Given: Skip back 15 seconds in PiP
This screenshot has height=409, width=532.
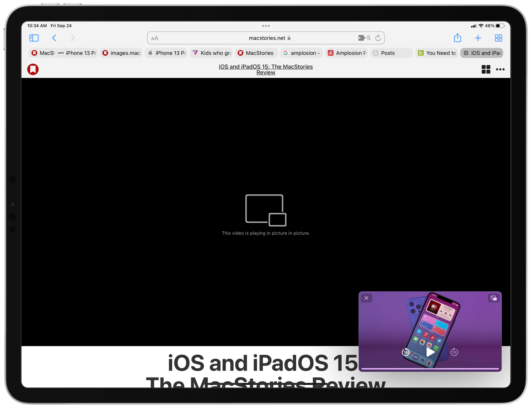Looking at the screenshot, I should (405, 352).
